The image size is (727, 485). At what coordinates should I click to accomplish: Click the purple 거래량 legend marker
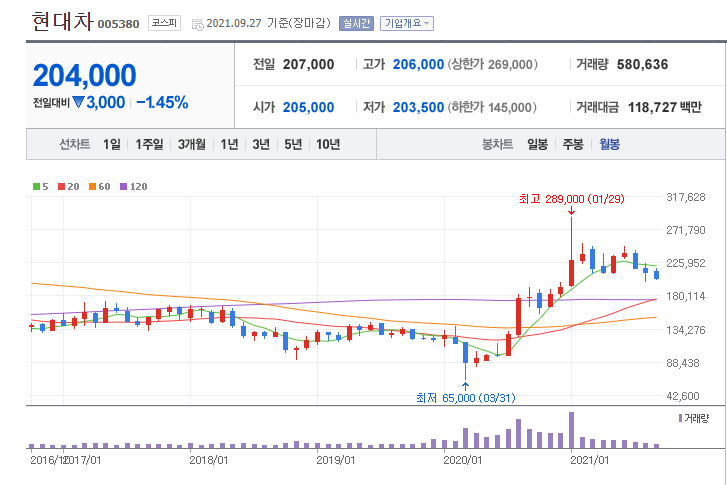[x=680, y=418]
